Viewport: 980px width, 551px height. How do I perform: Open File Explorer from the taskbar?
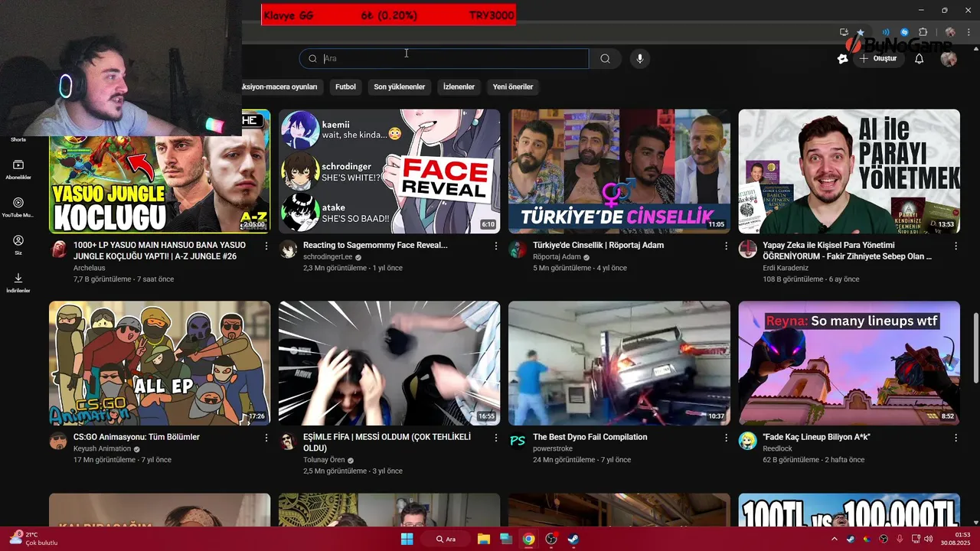coord(483,539)
